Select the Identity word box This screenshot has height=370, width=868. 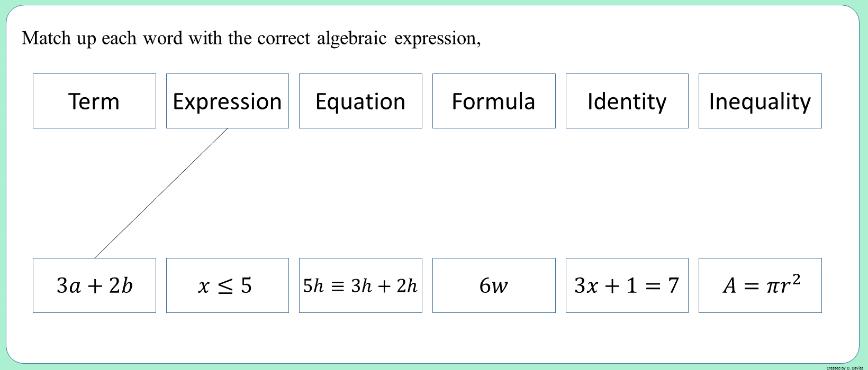[x=627, y=101]
